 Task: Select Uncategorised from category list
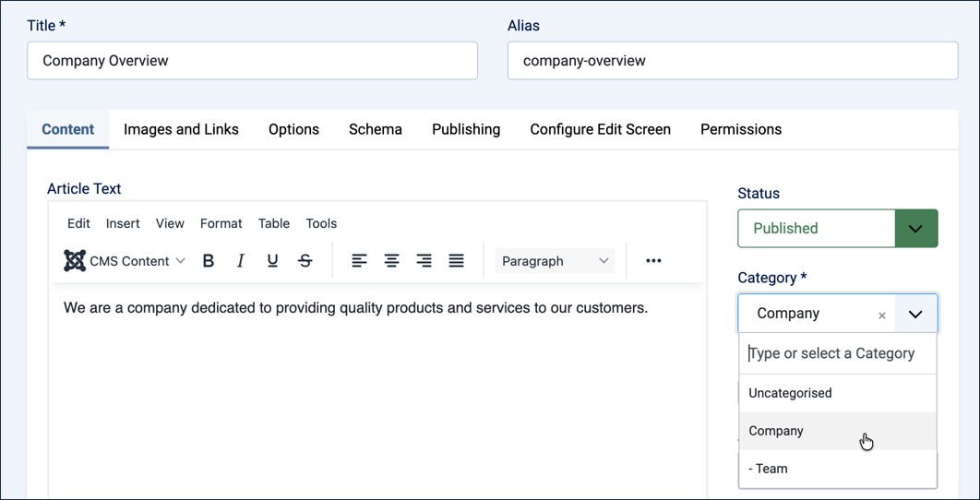838,393
